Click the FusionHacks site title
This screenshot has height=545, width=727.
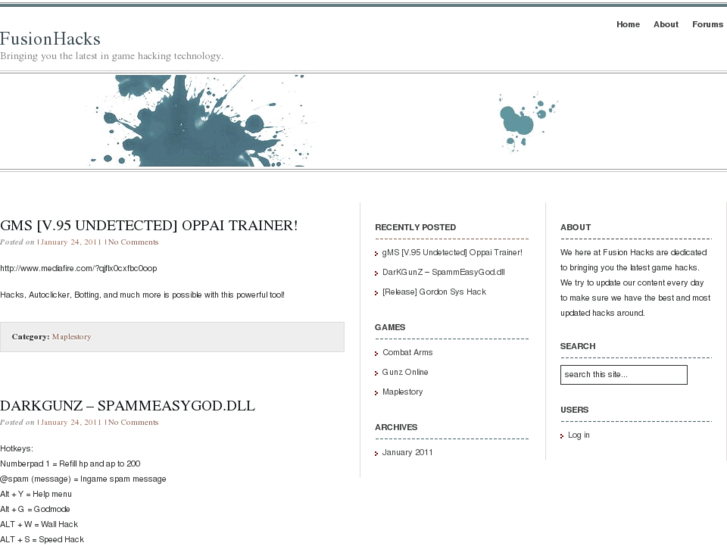coord(50,39)
